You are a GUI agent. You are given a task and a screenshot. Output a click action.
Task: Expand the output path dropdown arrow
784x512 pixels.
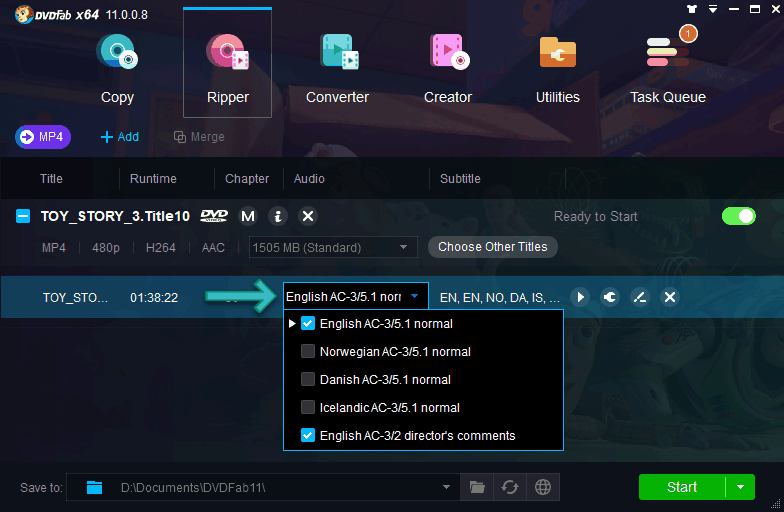446,487
